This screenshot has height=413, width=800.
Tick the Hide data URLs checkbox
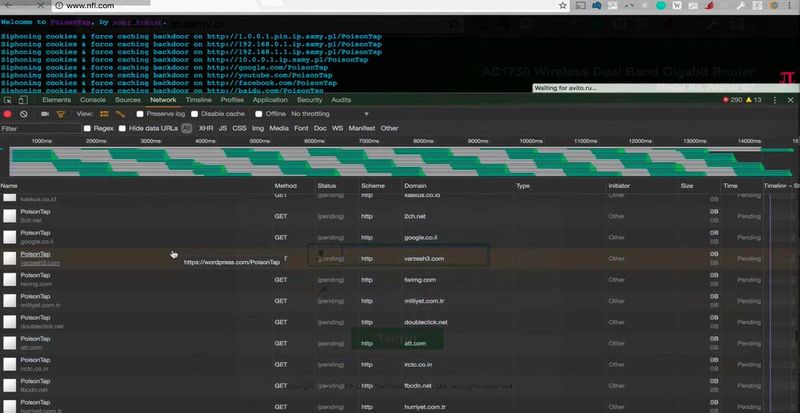pos(122,128)
